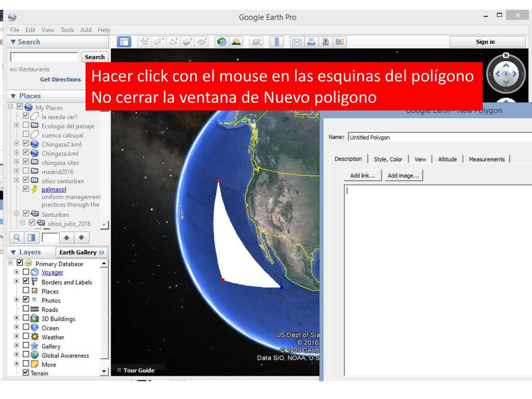Collapse the Primary Database node
Image resolution: width=532 pixels, height=399 pixels.
click(10, 263)
